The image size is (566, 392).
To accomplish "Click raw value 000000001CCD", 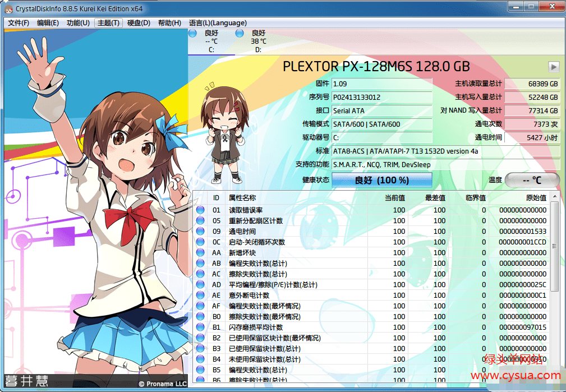I will pos(523,242).
